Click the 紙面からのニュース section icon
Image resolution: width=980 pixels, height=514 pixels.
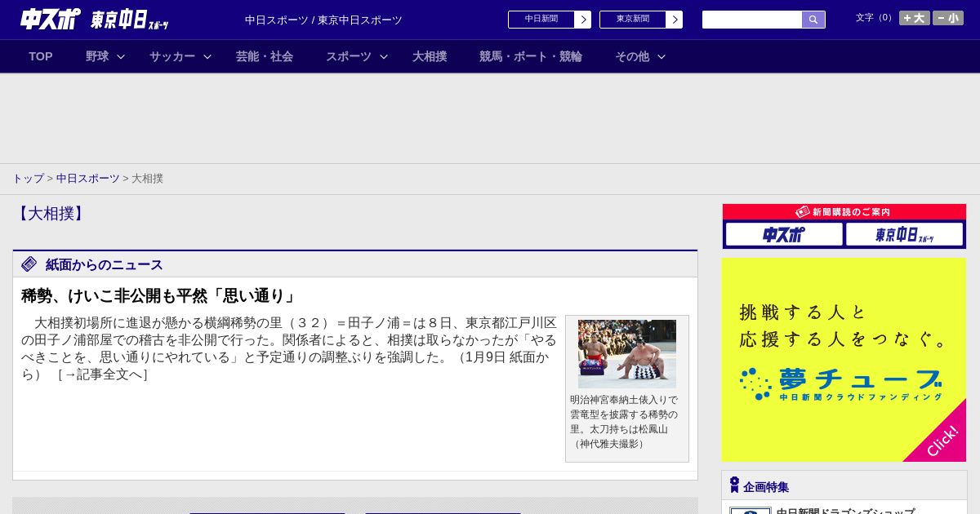click(x=29, y=264)
